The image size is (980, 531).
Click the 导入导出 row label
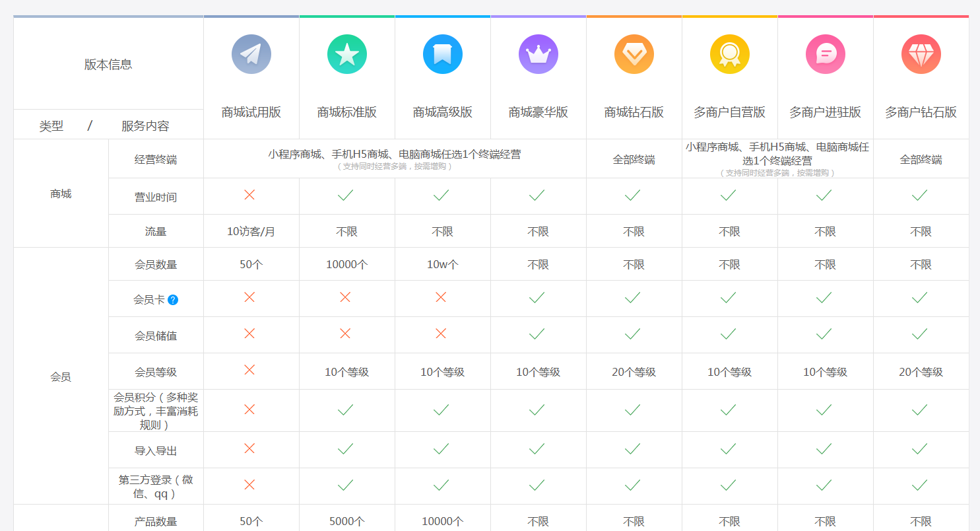coord(156,451)
